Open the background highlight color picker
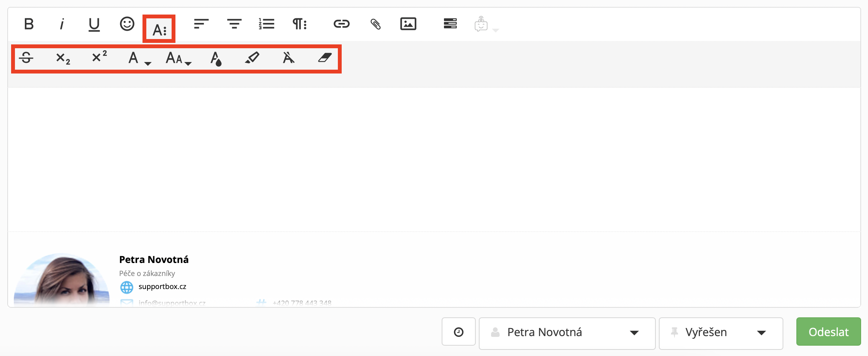This screenshot has width=868, height=356. click(252, 58)
